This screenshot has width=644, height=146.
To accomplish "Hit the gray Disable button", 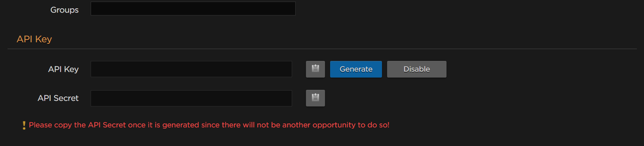I will [416, 69].
